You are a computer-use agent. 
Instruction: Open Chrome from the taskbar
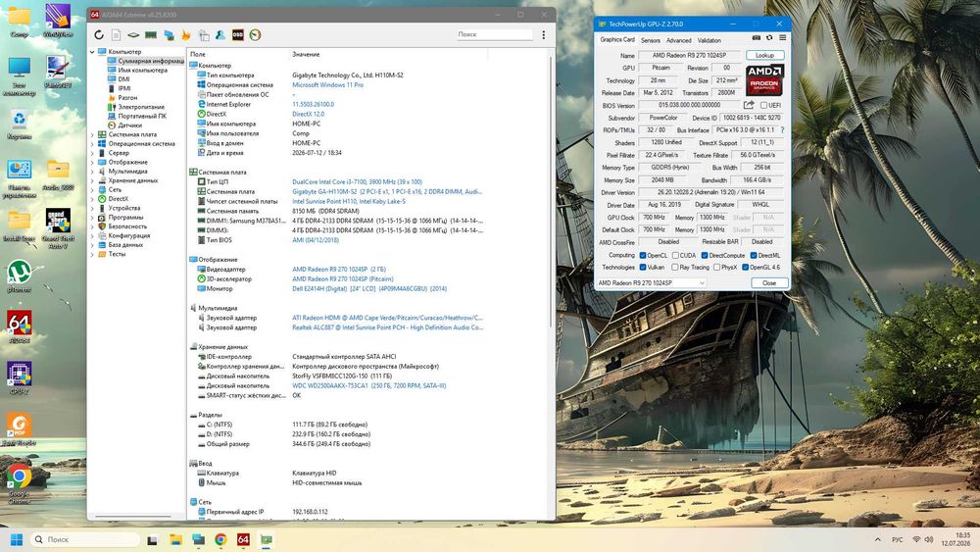tap(220, 539)
